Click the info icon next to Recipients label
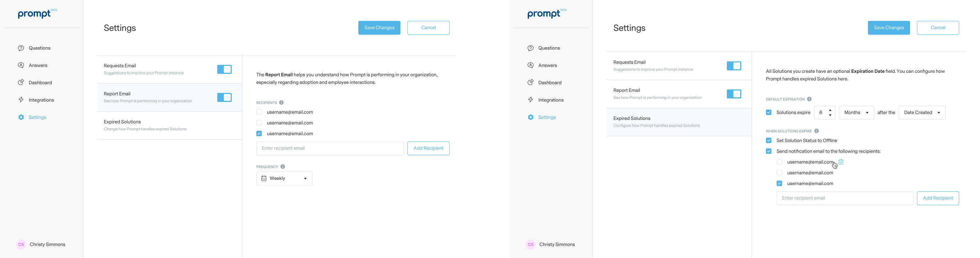 (x=282, y=102)
